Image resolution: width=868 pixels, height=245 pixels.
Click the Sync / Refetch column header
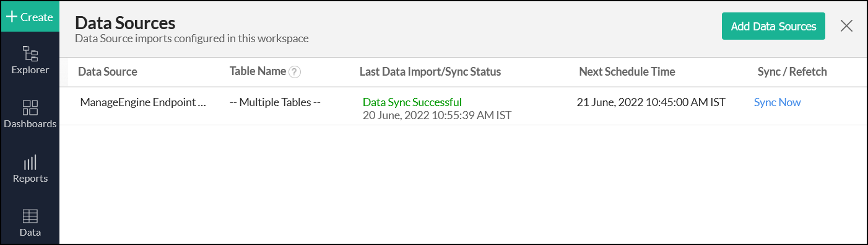coord(792,71)
